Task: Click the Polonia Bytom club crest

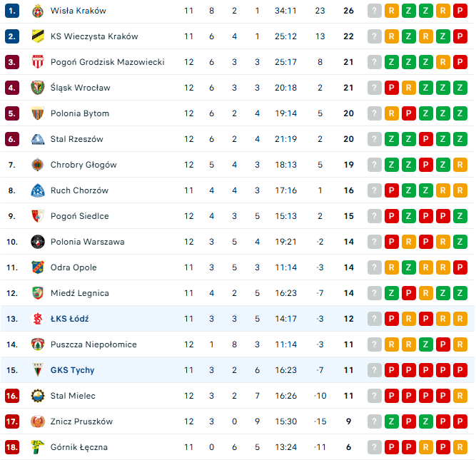Action: [x=38, y=113]
